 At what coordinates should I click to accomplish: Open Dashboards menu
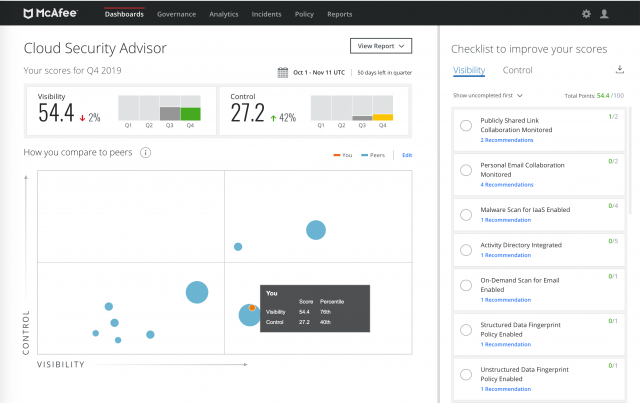pos(124,14)
